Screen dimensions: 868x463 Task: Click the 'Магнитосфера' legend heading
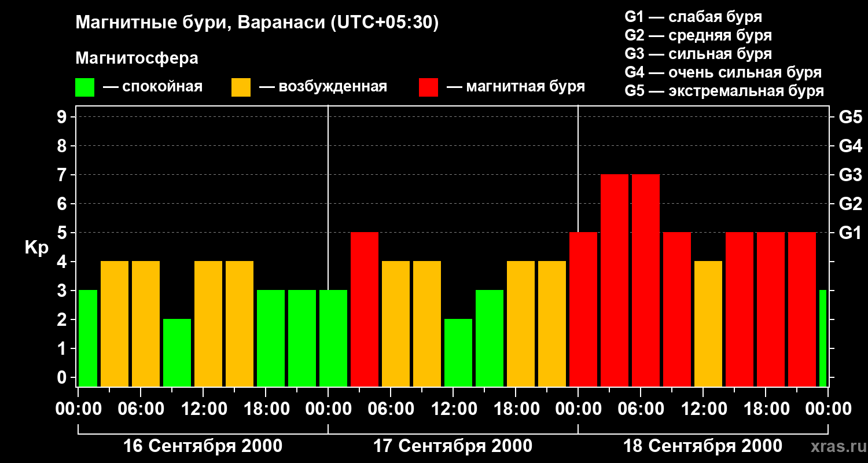[x=137, y=58]
